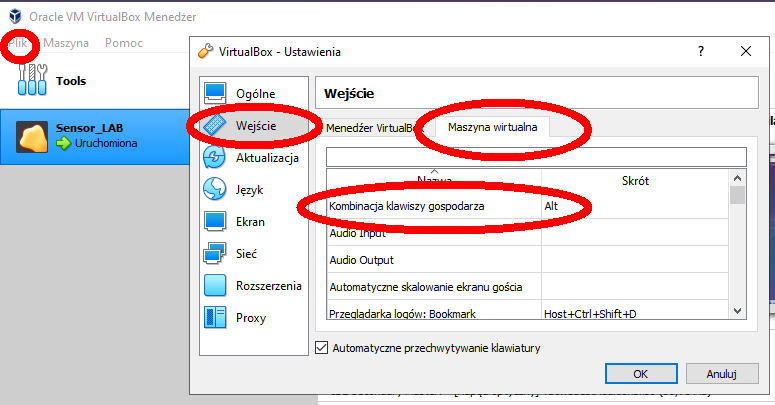Open the Pomoc menu

(124, 43)
